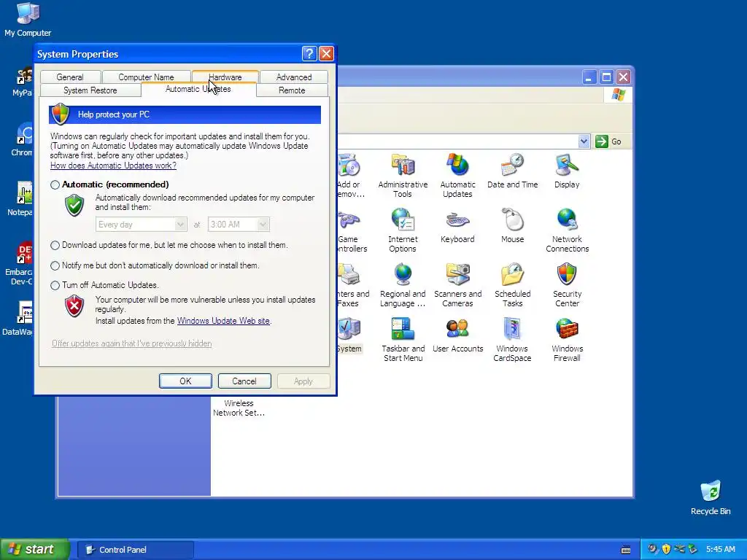747x560 pixels.
Task: Open Internet Options in Control Panel
Action: tap(403, 230)
